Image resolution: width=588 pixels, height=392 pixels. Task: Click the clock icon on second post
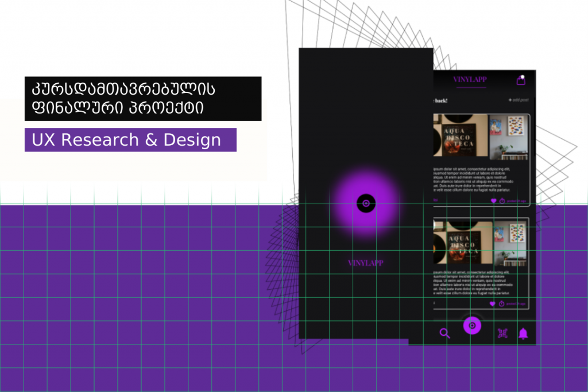(x=501, y=304)
